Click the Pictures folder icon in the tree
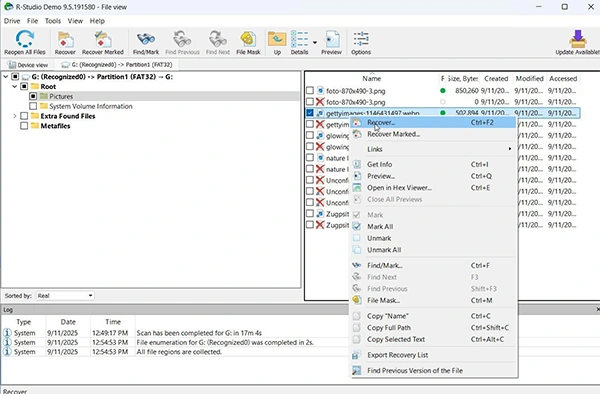The width and height of the screenshot is (600, 394). click(44, 96)
